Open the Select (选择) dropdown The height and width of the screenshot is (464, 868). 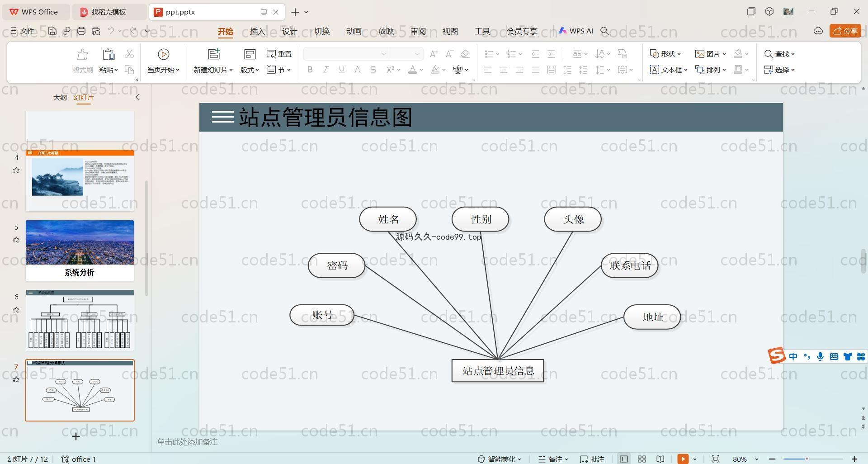(x=779, y=70)
